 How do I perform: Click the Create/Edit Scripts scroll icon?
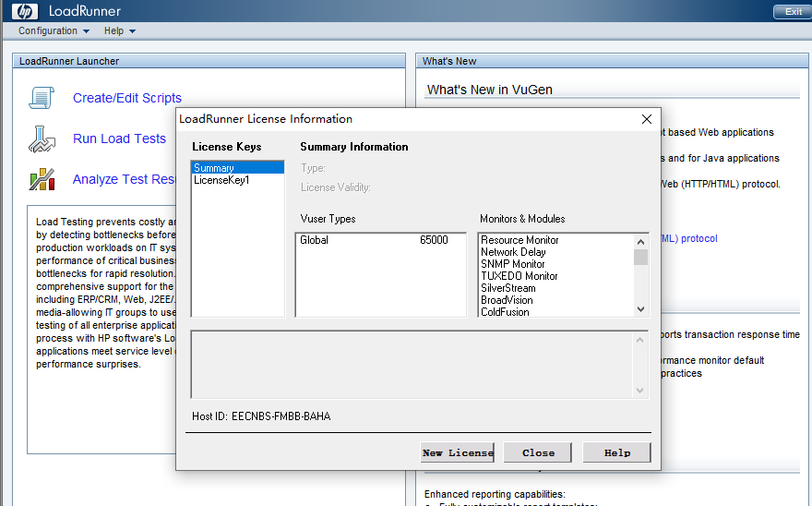(42, 98)
